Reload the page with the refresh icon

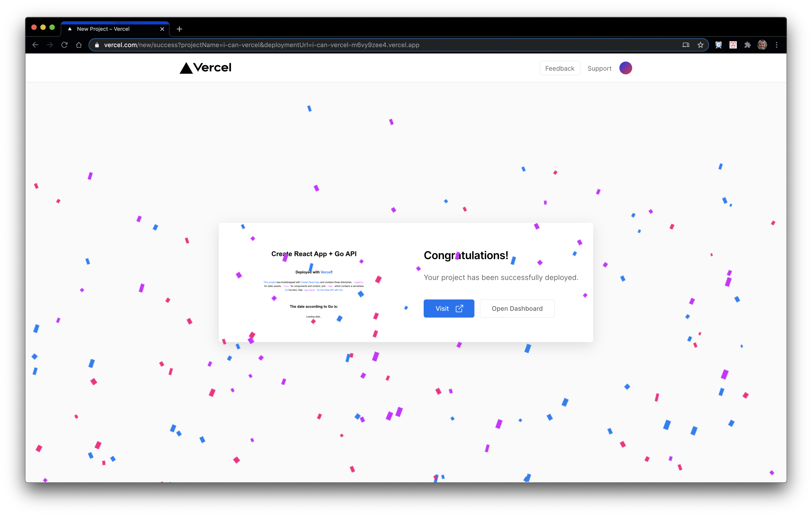[x=64, y=45]
